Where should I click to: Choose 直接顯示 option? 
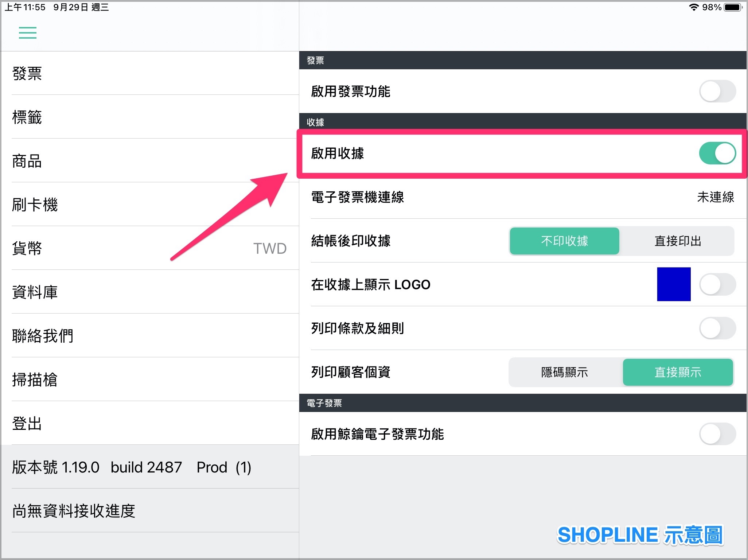pyautogui.click(x=678, y=372)
